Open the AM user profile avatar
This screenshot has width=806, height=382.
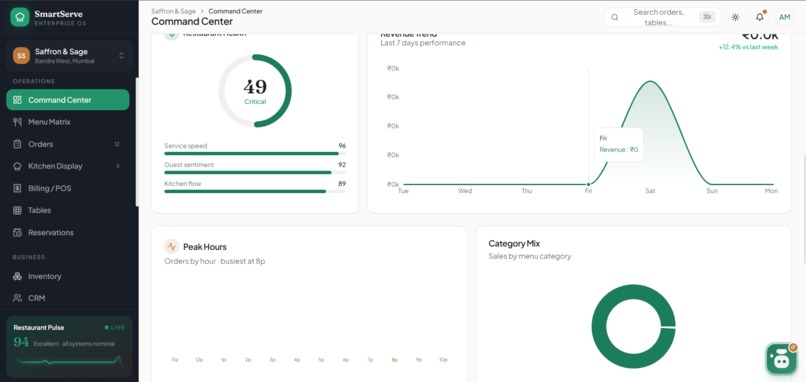pyautogui.click(x=784, y=17)
